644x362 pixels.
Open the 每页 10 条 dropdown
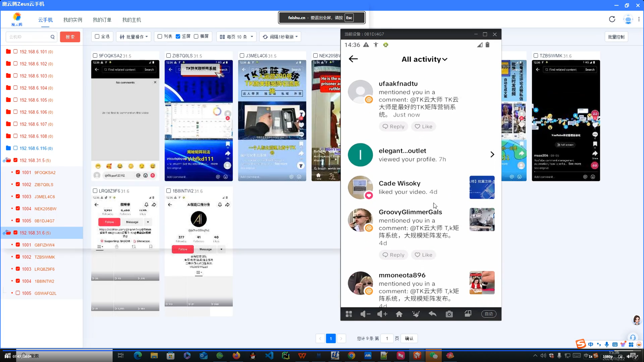(236, 37)
